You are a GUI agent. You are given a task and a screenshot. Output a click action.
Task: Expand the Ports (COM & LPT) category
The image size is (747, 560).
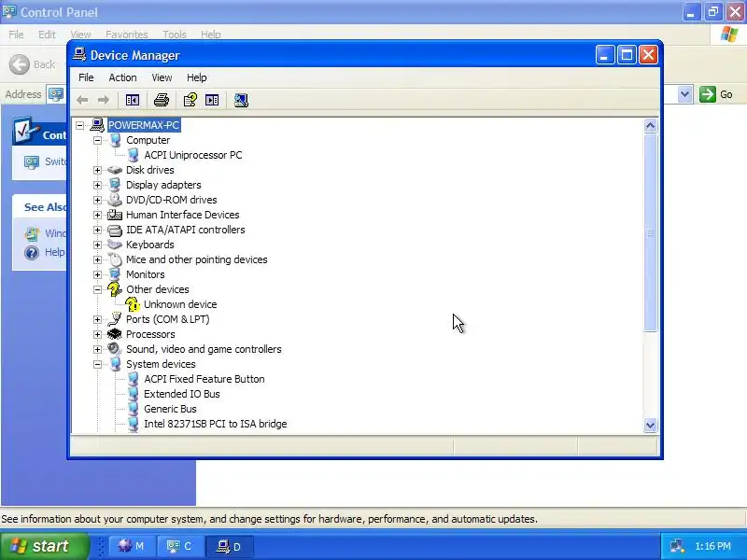(98, 319)
